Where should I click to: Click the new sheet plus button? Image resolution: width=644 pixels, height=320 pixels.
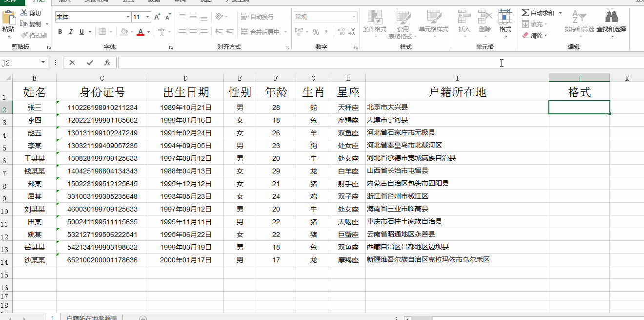tap(143, 318)
